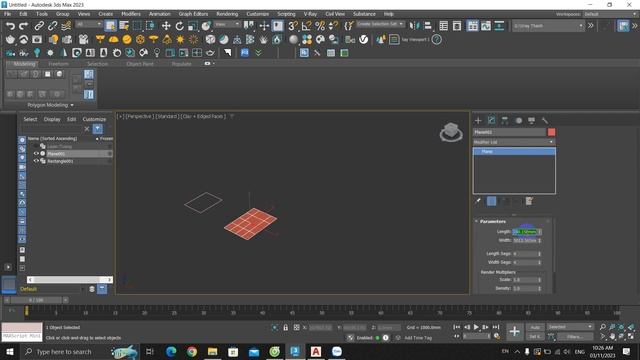This screenshot has height=360, width=640.
Task: Open the Create Selection Set dropdown
Action: [x=380, y=24]
